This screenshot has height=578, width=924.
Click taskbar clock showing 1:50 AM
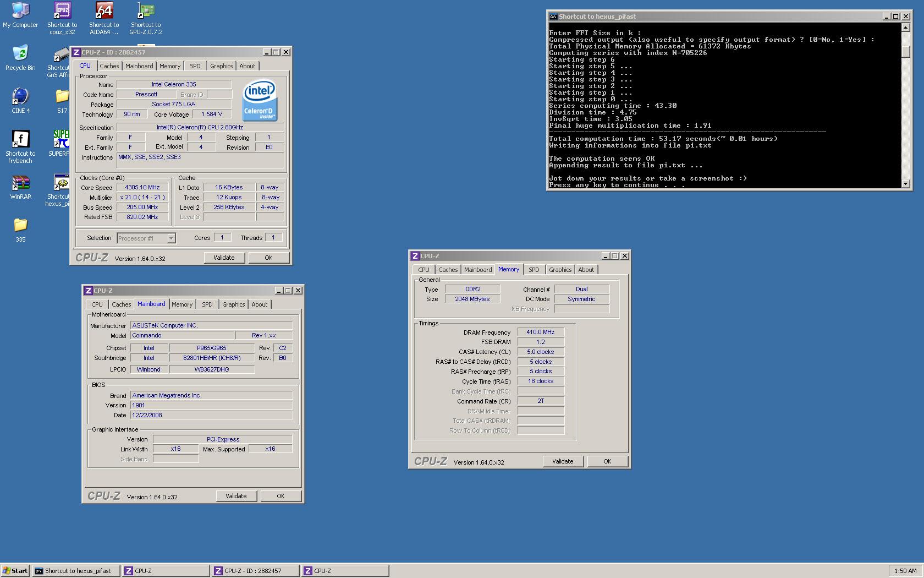[905, 571]
